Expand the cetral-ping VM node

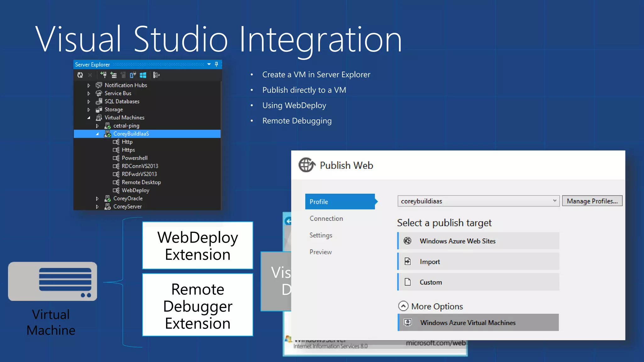[97, 126]
